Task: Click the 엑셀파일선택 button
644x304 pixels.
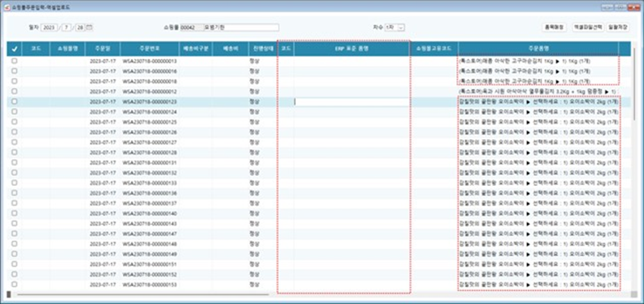Action: (588, 28)
